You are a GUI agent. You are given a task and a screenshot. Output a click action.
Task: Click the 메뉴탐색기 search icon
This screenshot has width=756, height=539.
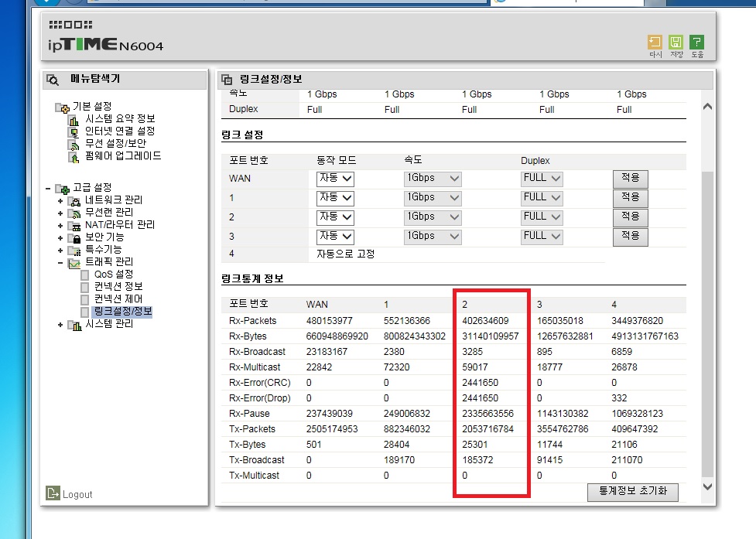click(x=53, y=80)
